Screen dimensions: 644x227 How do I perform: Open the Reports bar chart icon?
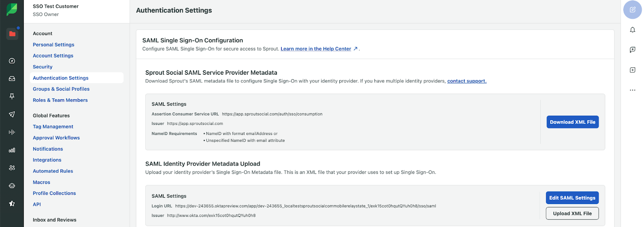[12, 150]
